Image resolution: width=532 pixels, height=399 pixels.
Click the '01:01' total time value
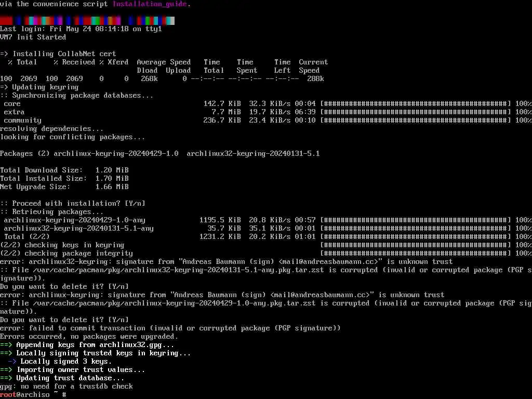click(305, 237)
